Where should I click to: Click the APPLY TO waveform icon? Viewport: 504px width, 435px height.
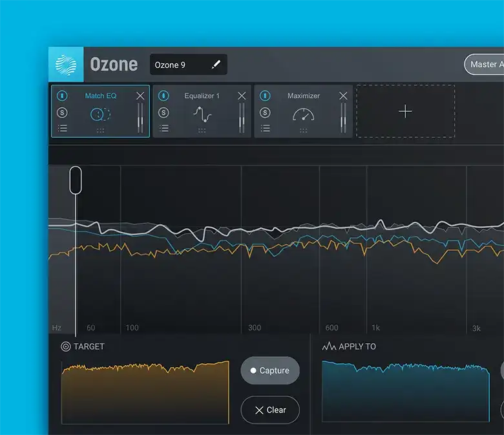pyautogui.click(x=329, y=346)
